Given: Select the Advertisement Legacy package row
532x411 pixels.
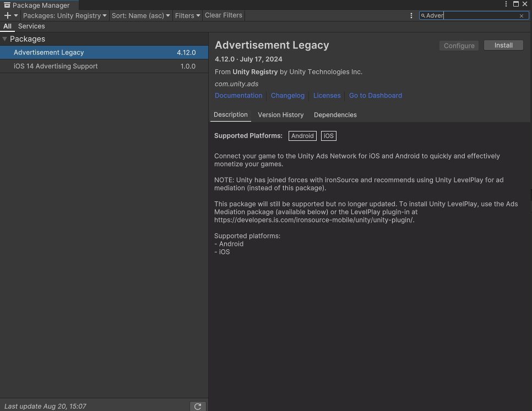Looking at the screenshot, I should 104,52.
